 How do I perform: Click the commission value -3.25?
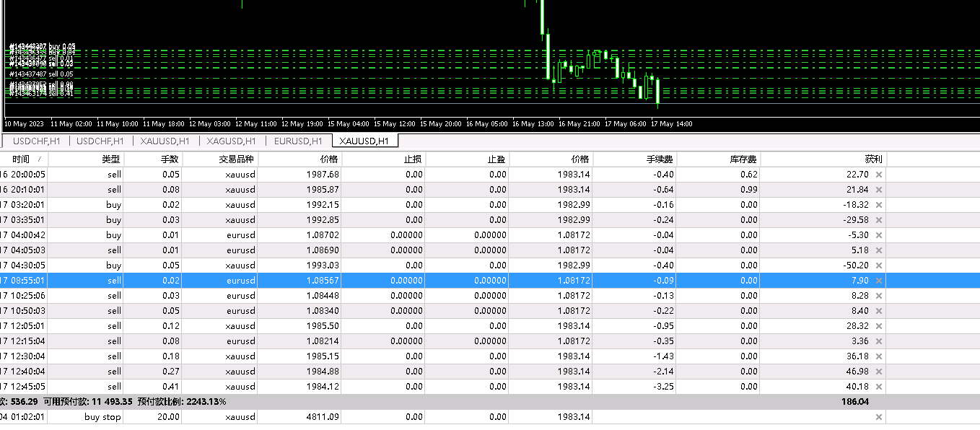pyautogui.click(x=662, y=387)
